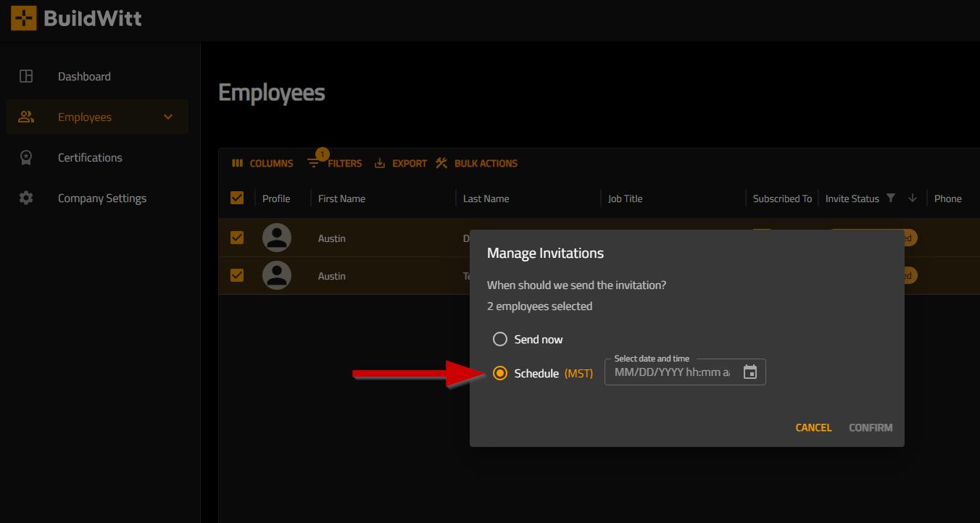Open the Dashboard sidebar icon
This screenshot has width=980, height=523.
26,76
